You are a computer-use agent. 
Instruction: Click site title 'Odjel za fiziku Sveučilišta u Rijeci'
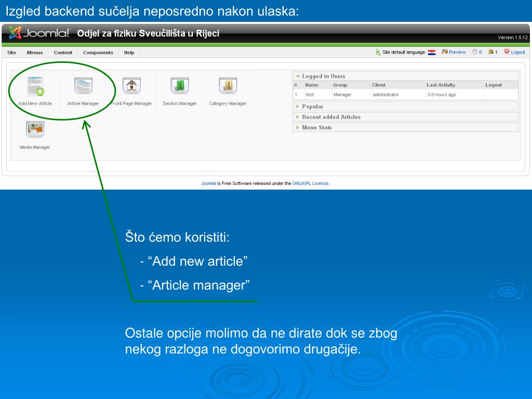[x=148, y=33]
